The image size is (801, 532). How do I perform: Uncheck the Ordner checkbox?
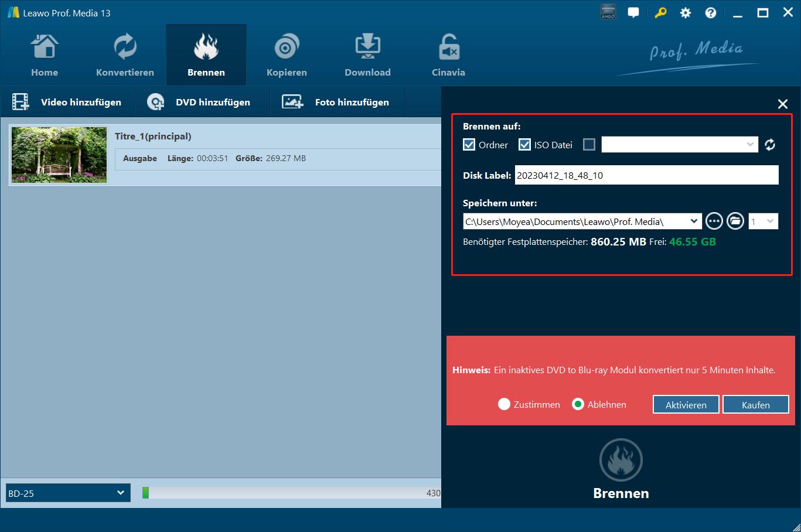point(469,145)
